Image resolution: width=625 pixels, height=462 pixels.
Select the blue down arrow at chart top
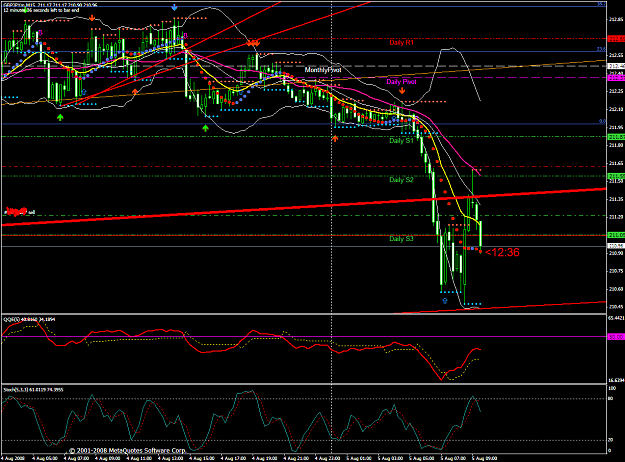174,7
